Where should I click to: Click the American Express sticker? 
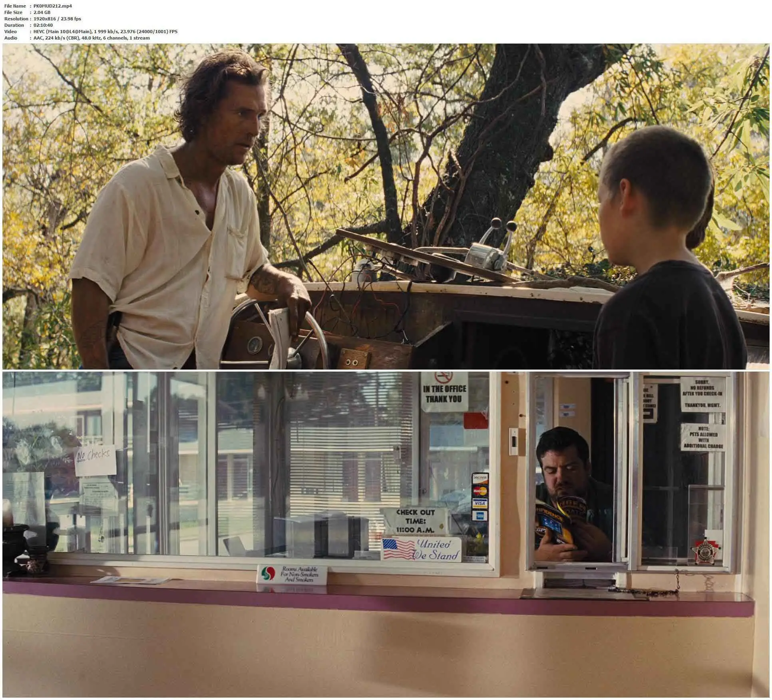pyautogui.click(x=480, y=515)
